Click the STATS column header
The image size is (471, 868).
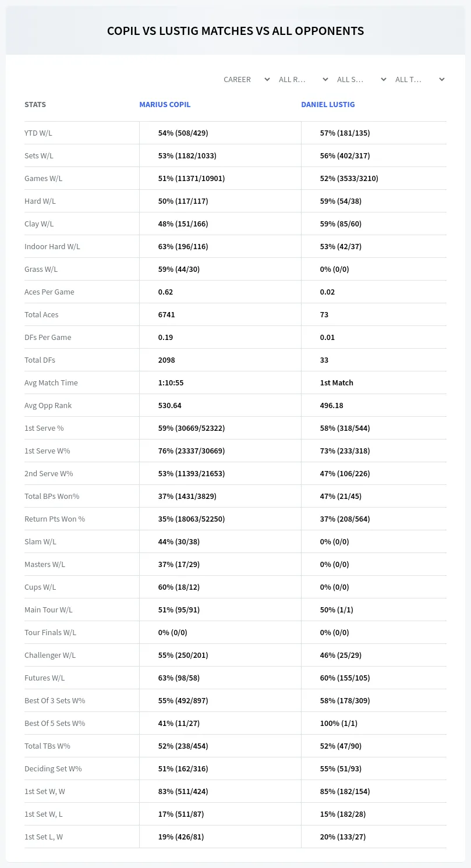click(35, 105)
